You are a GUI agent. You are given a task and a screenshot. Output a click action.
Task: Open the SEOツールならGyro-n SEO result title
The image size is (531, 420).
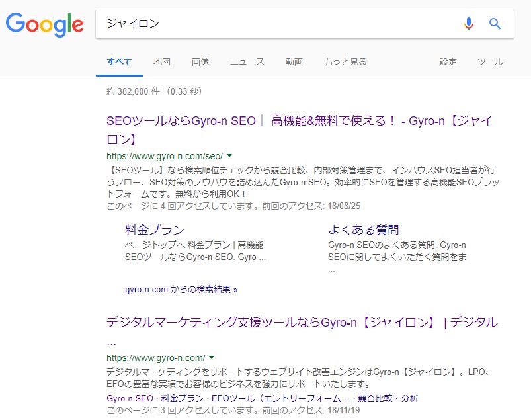(300, 130)
